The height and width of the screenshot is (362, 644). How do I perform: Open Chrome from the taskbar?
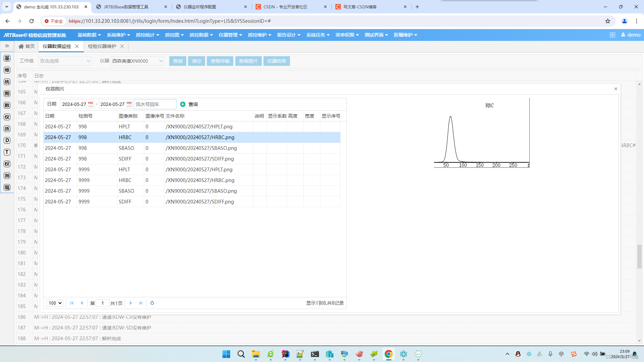coord(389,354)
